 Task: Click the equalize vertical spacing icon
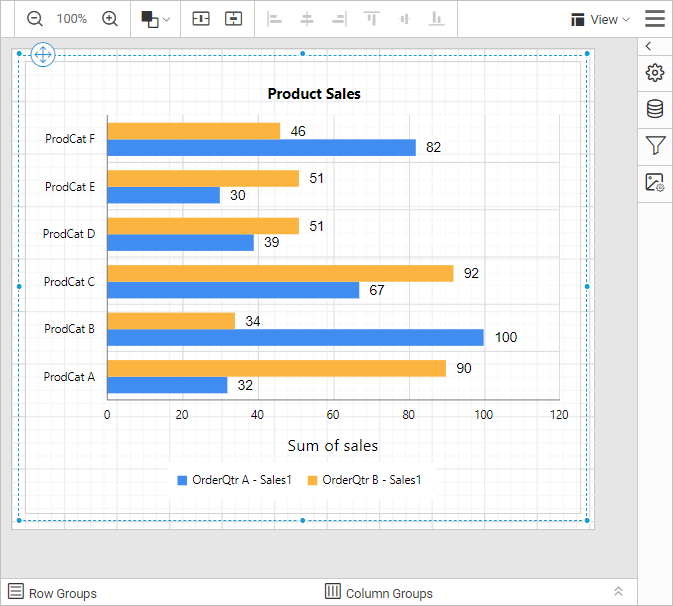233,19
